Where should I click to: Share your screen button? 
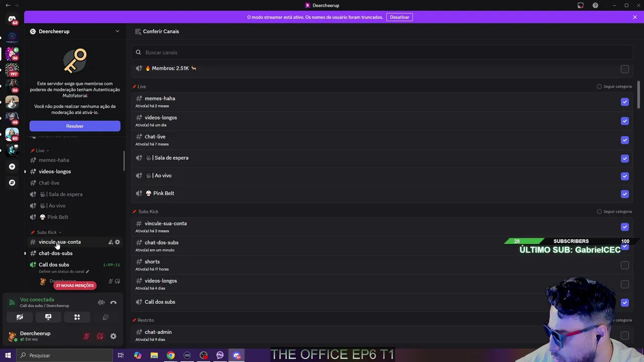pyautogui.click(x=48, y=317)
